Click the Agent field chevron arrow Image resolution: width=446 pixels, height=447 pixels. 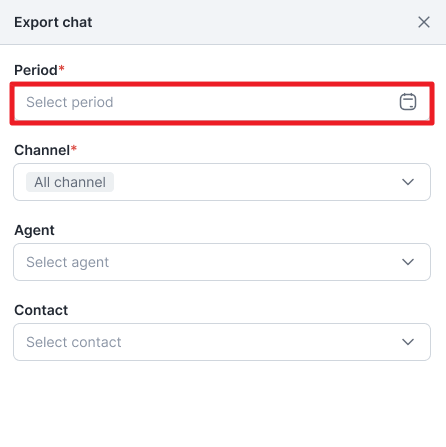pos(408,262)
